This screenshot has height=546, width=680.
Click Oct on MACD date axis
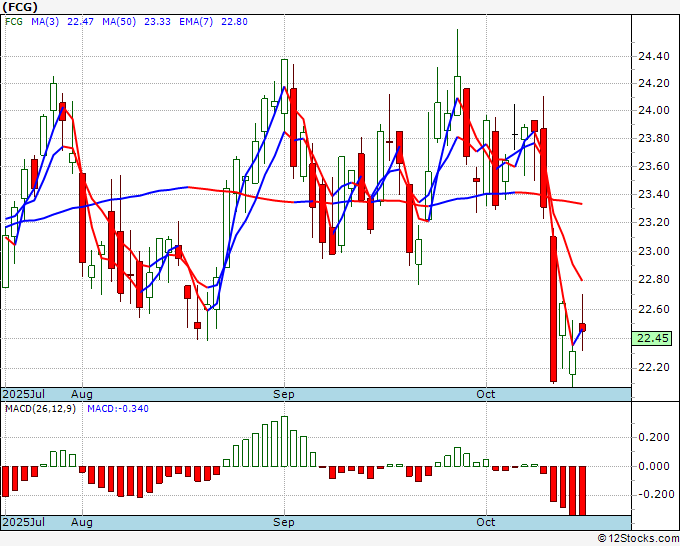coord(486,522)
